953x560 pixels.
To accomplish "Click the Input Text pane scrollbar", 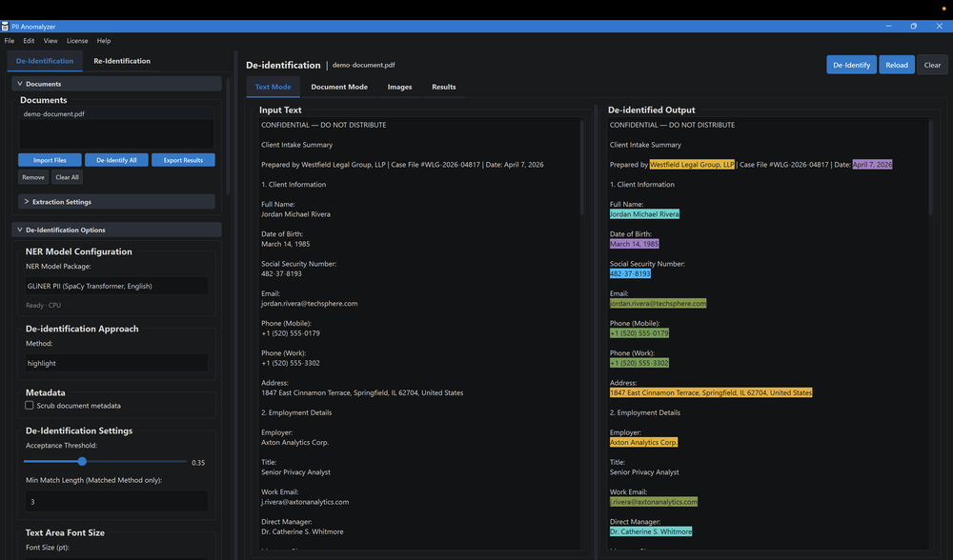I will click(x=581, y=168).
